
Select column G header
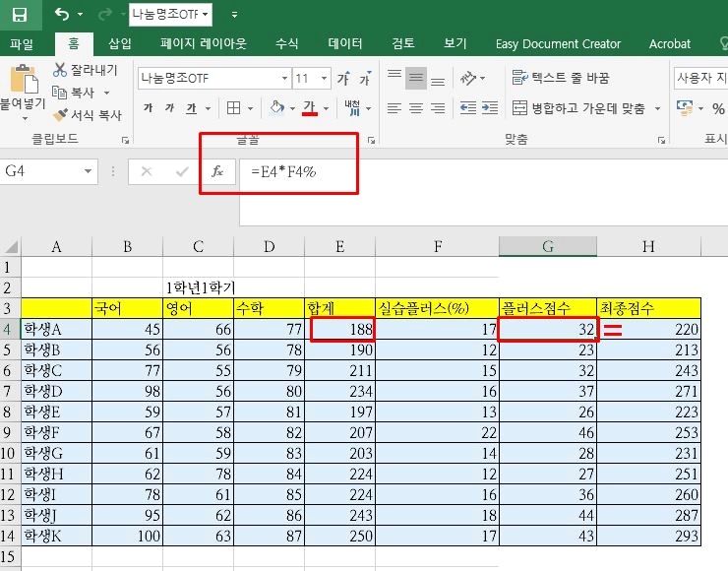(548, 246)
